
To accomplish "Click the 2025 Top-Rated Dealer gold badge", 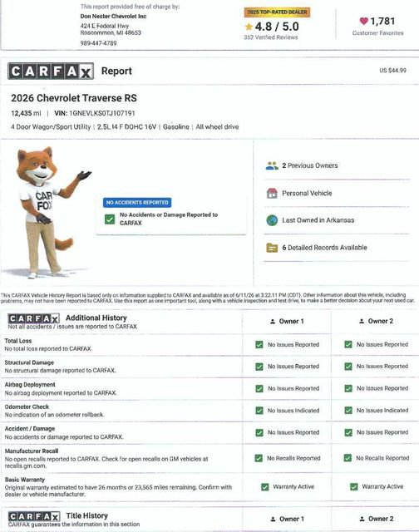I will pos(277,12).
